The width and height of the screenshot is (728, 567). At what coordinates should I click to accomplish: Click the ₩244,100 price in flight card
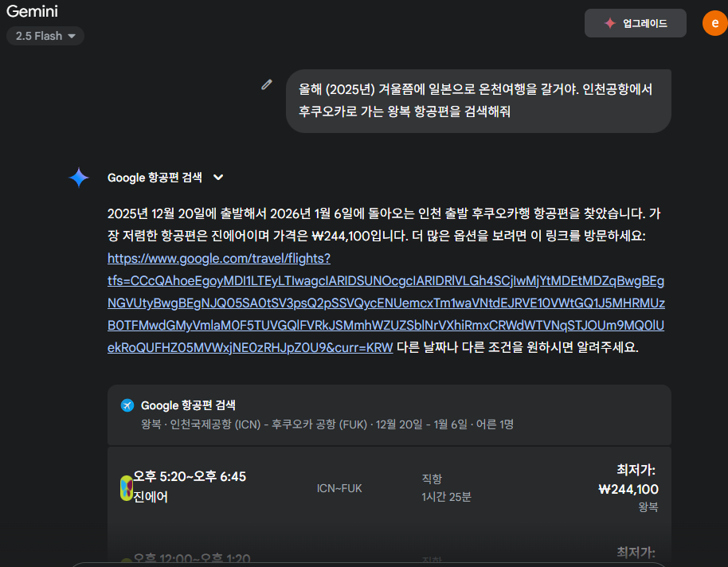click(x=628, y=489)
